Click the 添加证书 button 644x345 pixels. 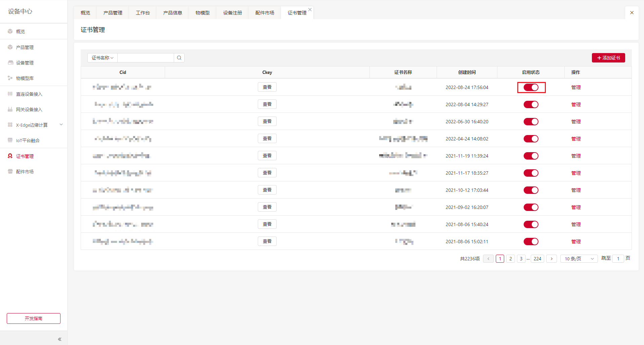pyautogui.click(x=608, y=58)
